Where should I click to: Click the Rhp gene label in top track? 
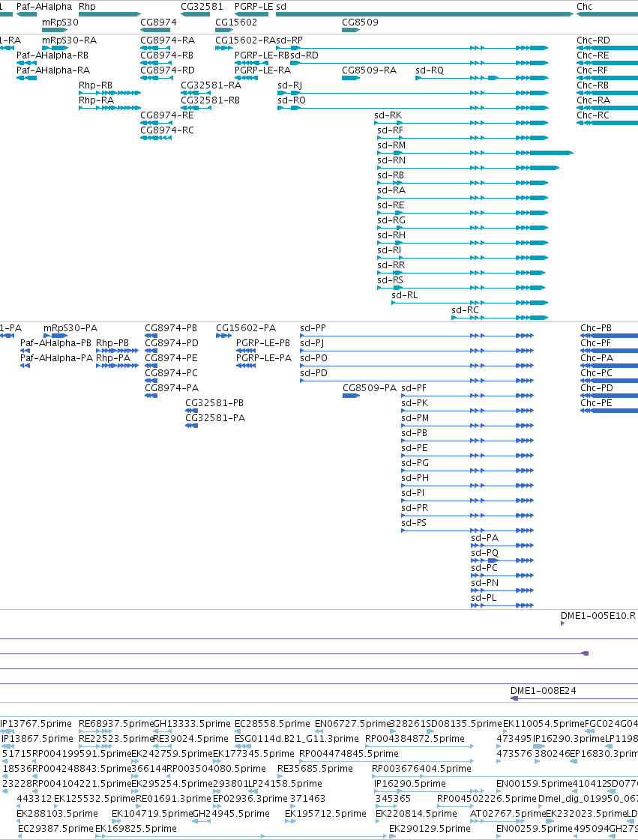(x=87, y=7)
